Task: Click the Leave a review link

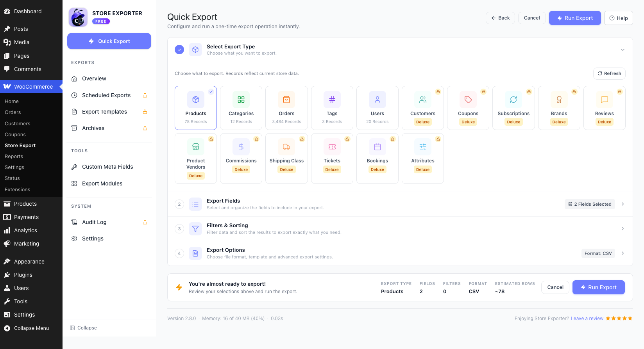Action: [587, 319]
